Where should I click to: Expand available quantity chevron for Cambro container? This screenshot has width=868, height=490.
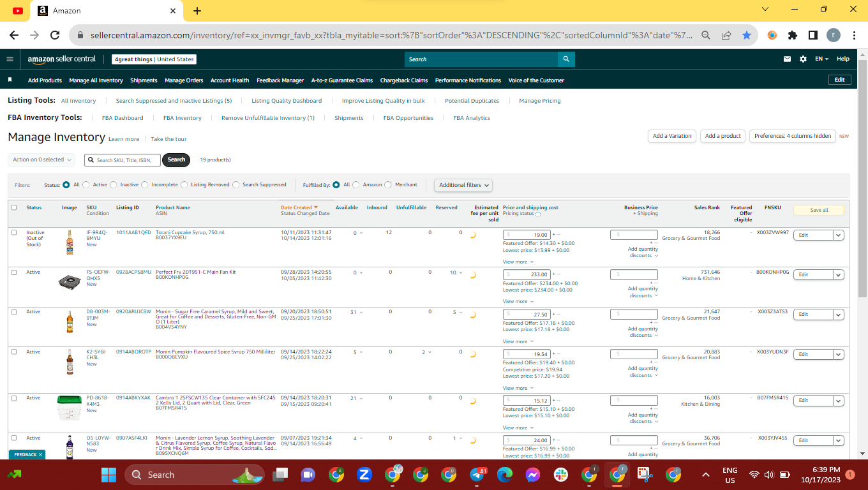[x=362, y=398]
